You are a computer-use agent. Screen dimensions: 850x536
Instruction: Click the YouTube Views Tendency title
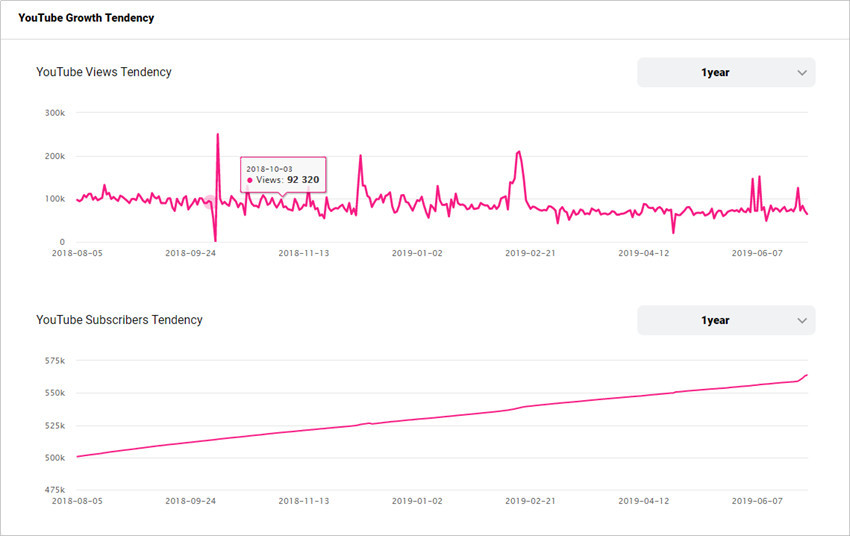[104, 72]
